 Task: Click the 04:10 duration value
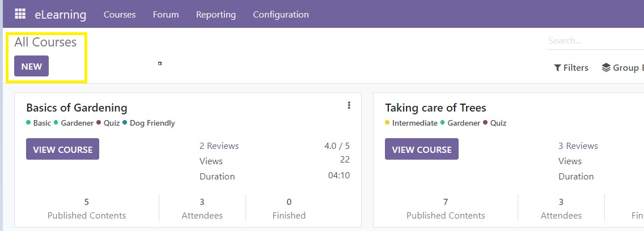click(339, 176)
